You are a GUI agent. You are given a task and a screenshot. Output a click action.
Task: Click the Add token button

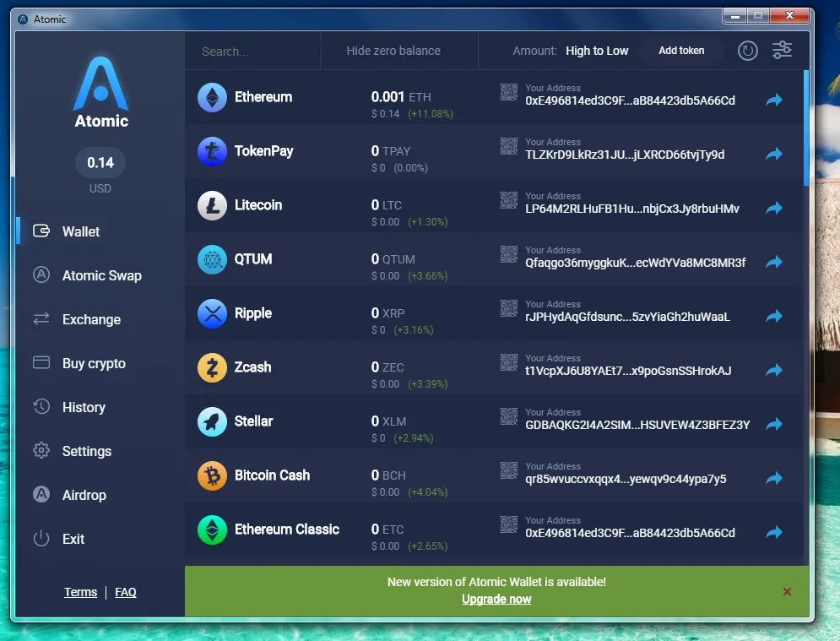(681, 51)
